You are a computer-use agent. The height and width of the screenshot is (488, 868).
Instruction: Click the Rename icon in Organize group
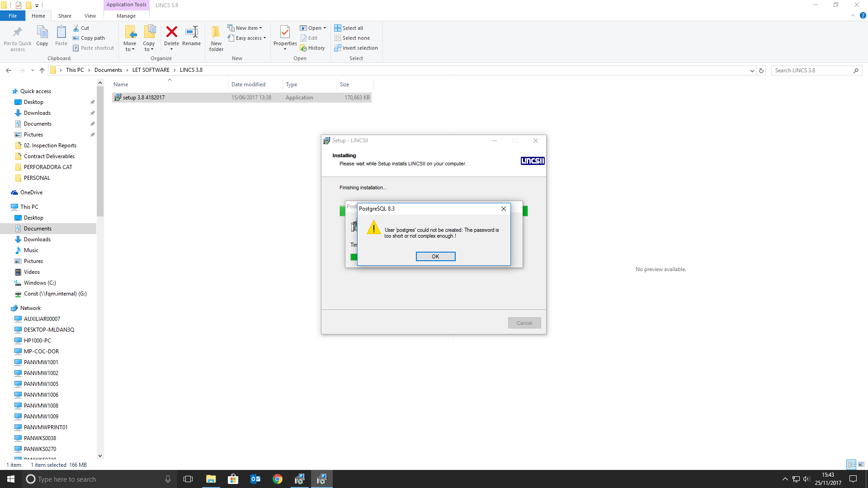click(x=192, y=33)
